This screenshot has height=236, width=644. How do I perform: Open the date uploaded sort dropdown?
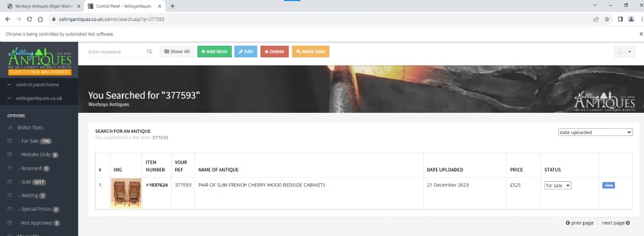tap(595, 132)
